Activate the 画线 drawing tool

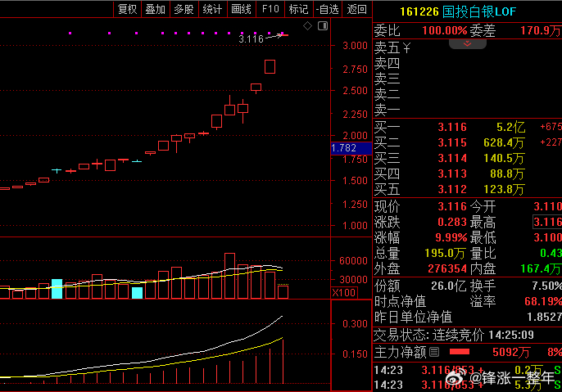(241, 9)
